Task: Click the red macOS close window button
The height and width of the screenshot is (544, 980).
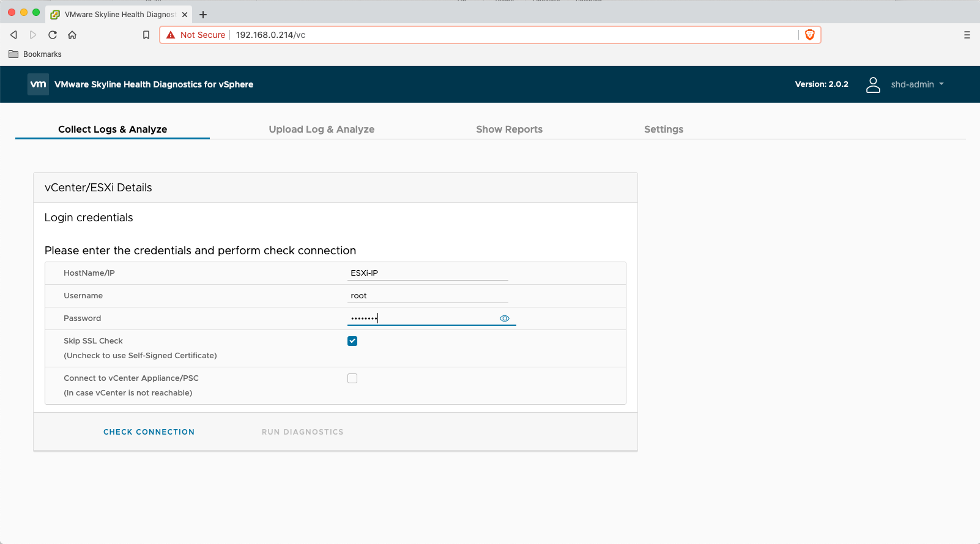Action: [12, 12]
